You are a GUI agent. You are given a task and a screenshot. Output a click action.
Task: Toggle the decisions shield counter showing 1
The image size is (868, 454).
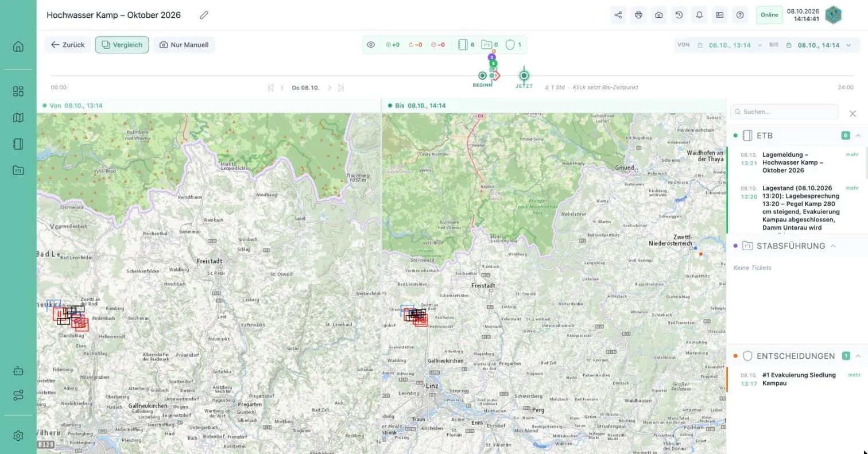[513, 45]
